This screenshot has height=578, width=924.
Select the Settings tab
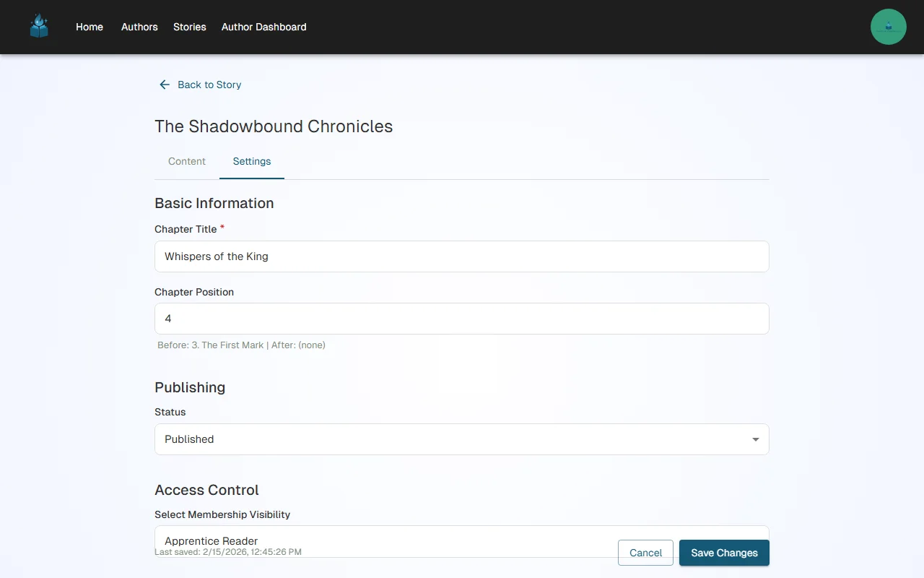(251, 161)
